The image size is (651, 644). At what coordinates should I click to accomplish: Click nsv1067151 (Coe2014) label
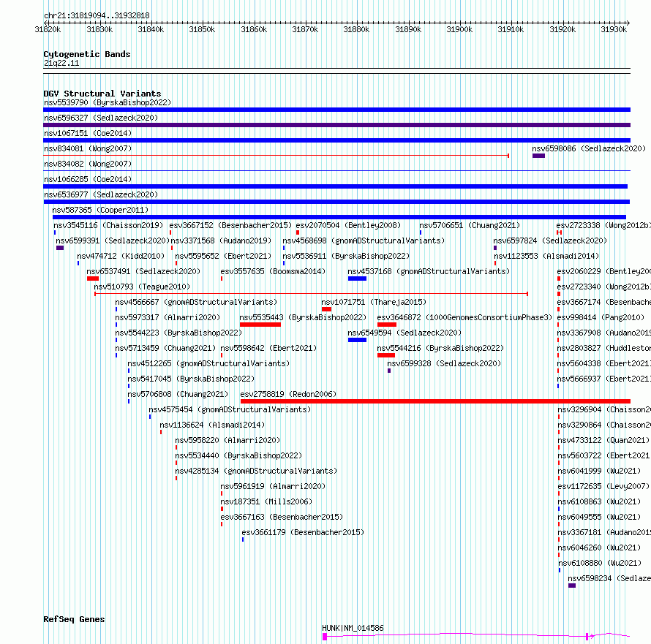[88, 133]
